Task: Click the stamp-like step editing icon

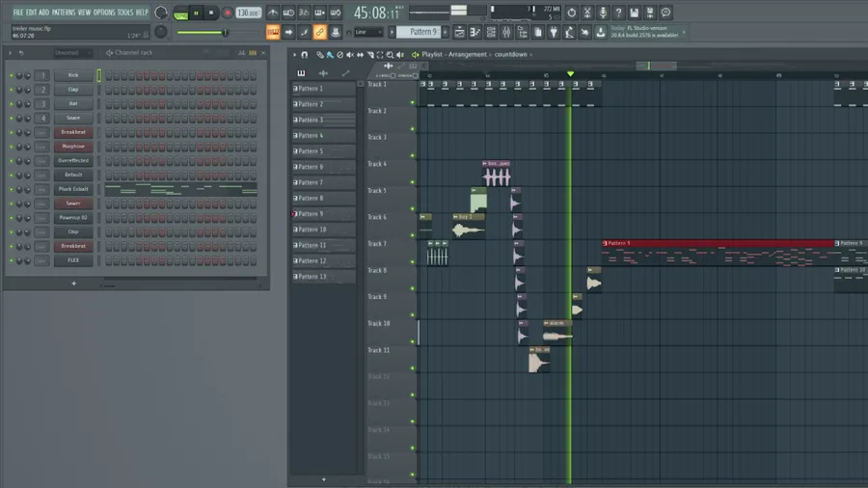Action: click(x=336, y=32)
